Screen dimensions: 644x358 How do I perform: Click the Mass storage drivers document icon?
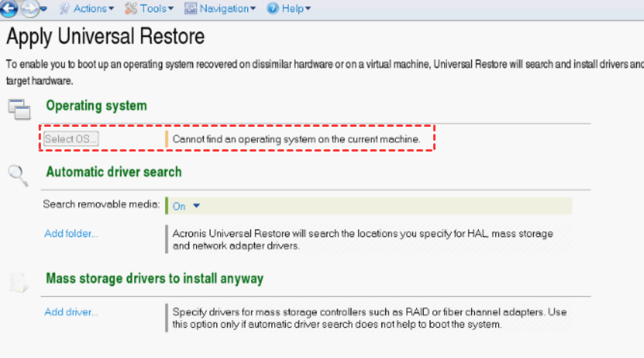tap(19, 282)
